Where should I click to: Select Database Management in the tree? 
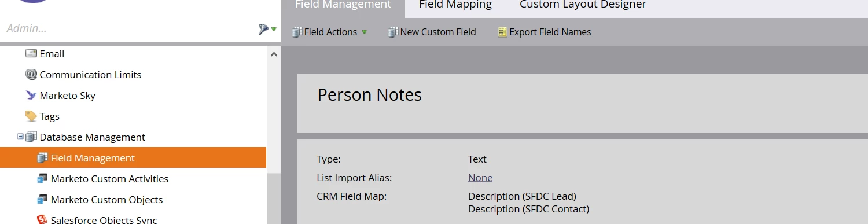[x=93, y=137]
